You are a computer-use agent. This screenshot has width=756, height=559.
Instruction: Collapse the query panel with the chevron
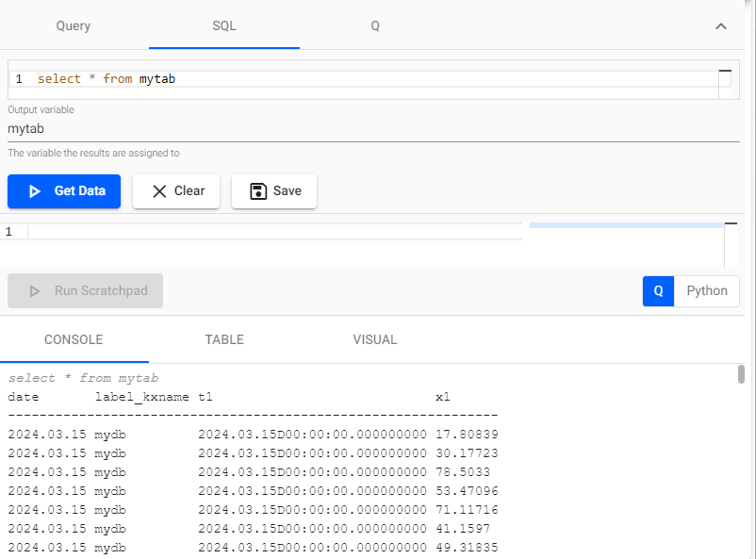pos(721,26)
